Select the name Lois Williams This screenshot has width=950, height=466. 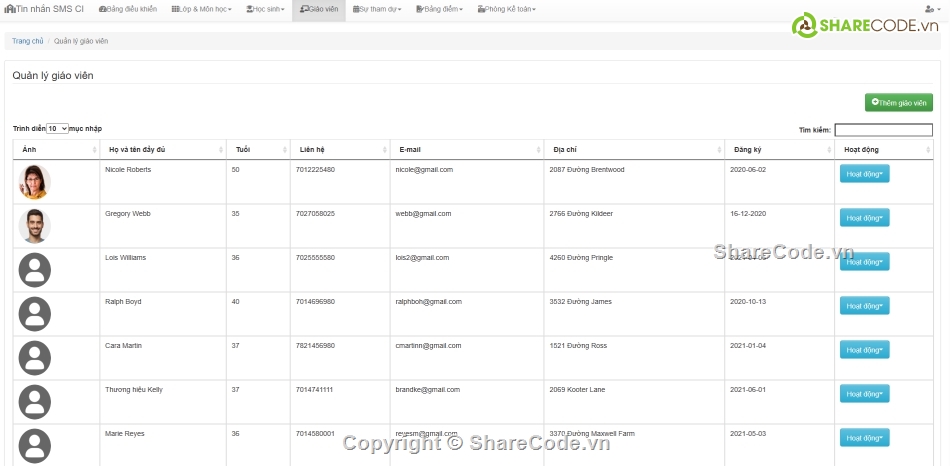click(x=125, y=258)
